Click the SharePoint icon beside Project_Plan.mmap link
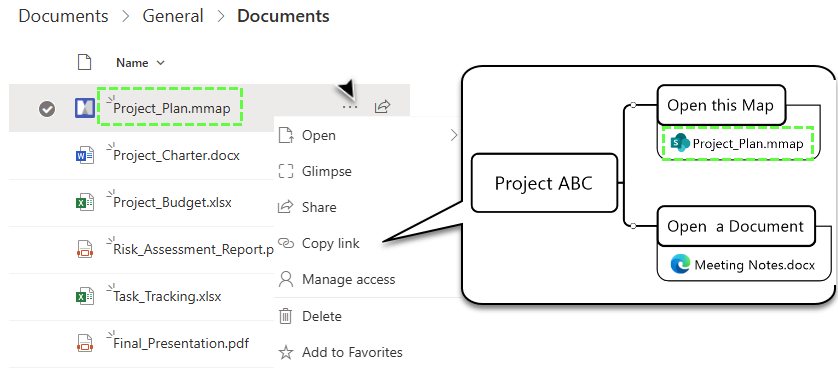 680,143
